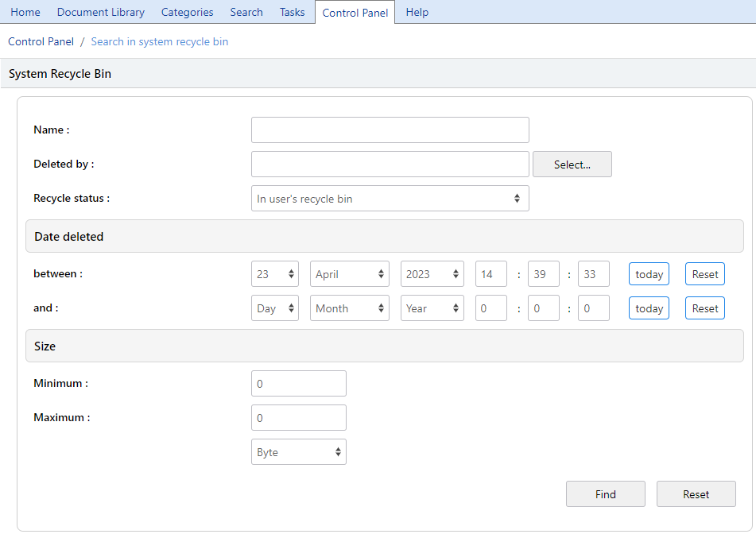Open the Categories tab

[187, 12]
